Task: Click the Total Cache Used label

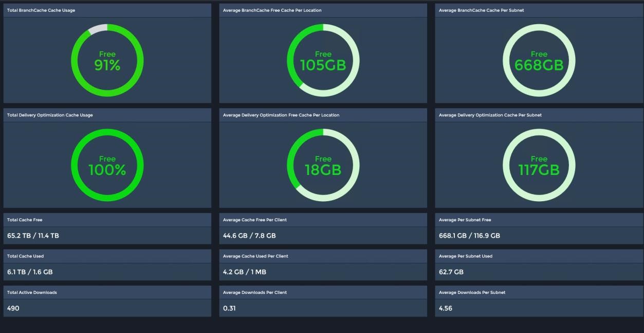Action: 26,256
